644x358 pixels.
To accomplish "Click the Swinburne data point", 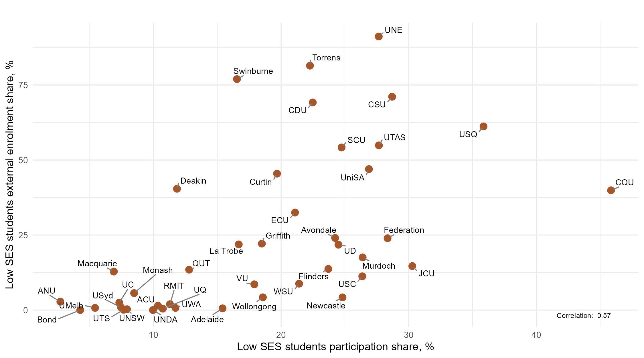I will 237,79.
